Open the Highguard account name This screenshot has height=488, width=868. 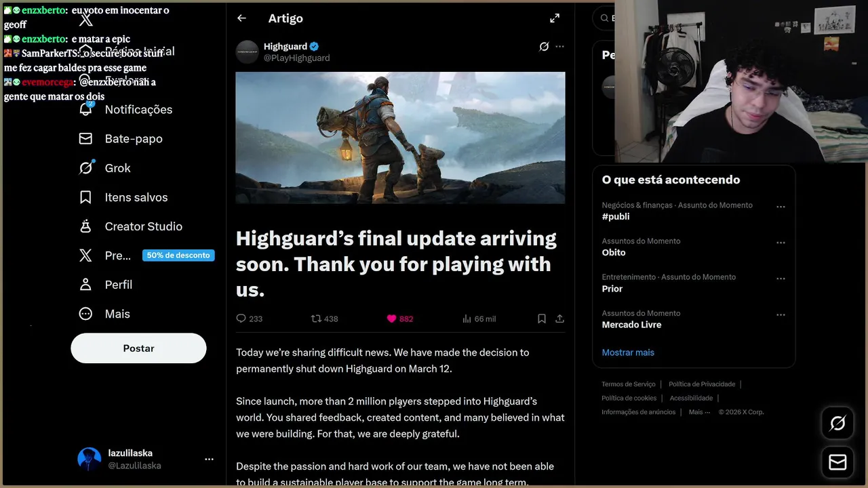pos(285,46)
